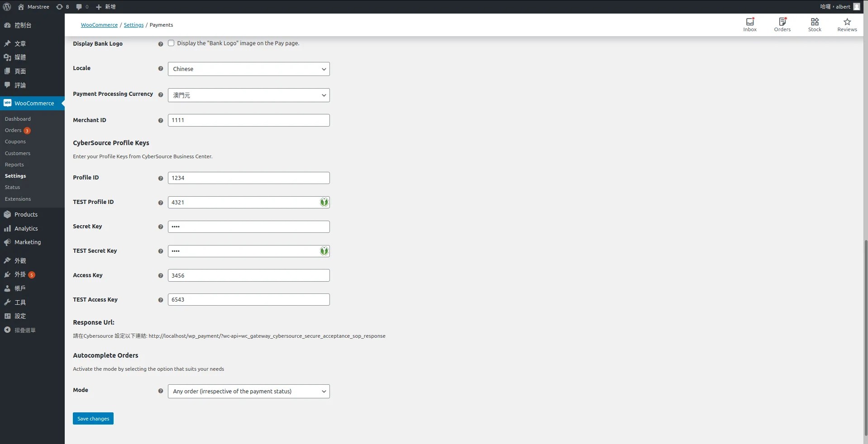This screenshot has height=444, width=868.
Task: Click the page vertical scrollbar
Action: coord(866,339)
